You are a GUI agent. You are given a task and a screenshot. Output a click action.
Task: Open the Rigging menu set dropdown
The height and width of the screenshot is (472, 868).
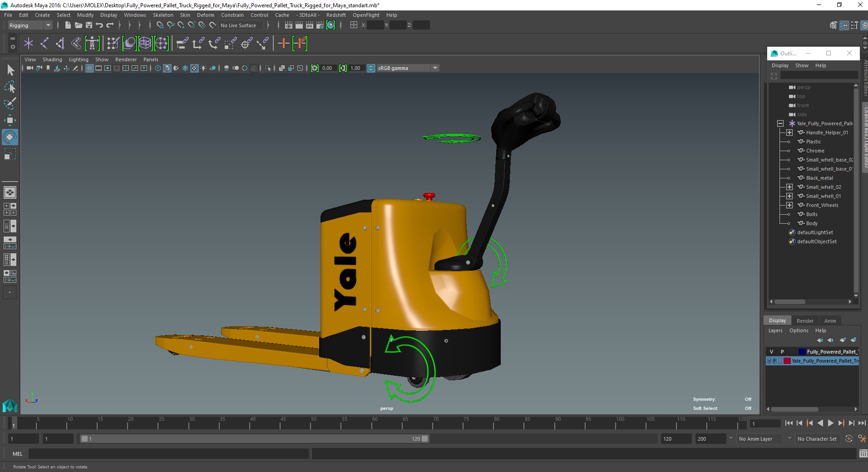[30, 25]
